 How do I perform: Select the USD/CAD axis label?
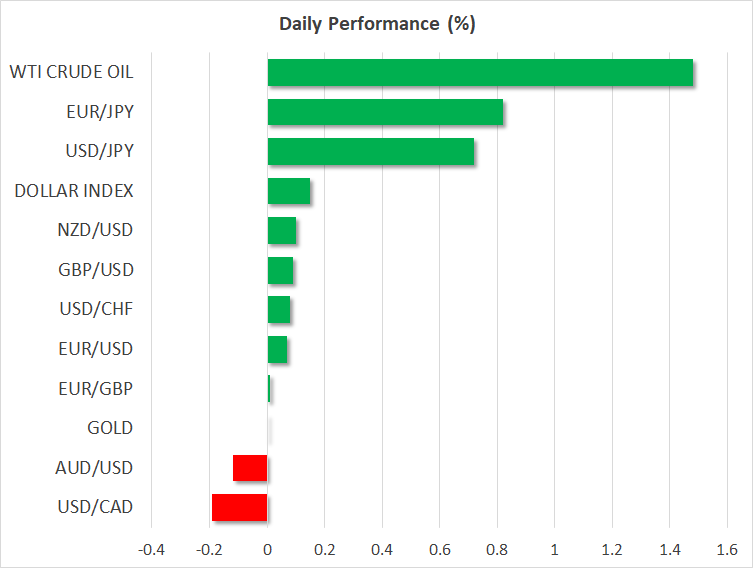click(96, 507)
